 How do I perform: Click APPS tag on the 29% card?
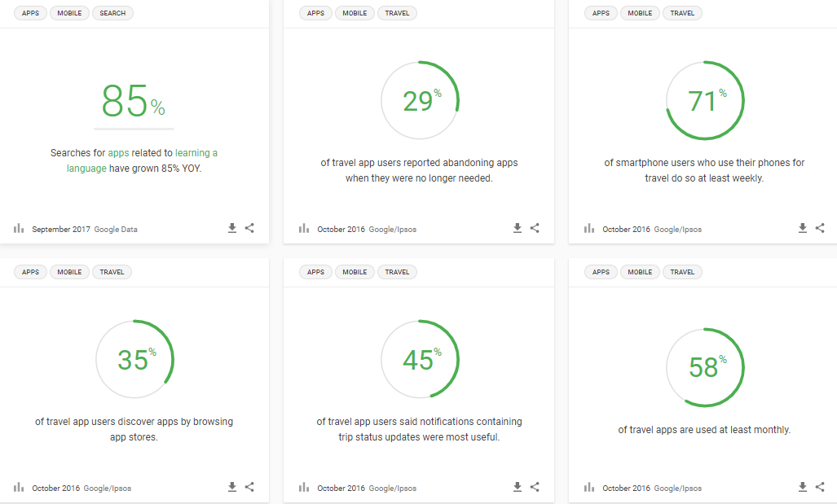click(315, 13)
